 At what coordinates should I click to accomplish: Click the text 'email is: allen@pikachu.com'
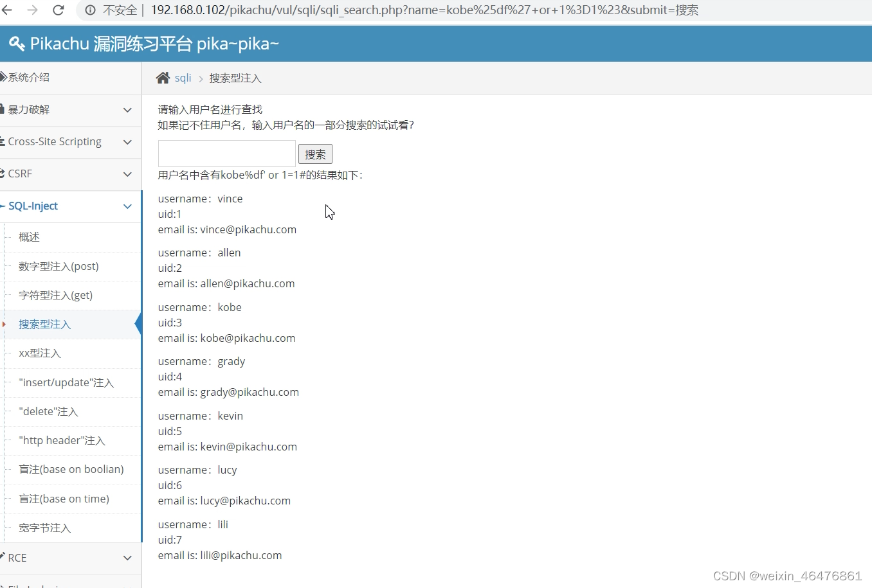point(226,283)
